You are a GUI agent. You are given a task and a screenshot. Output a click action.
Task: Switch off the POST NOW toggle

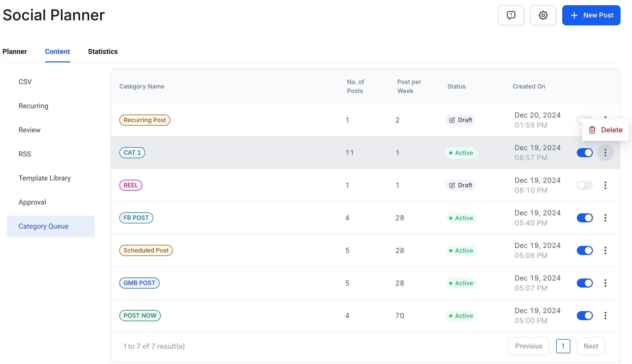coord(584,316)
